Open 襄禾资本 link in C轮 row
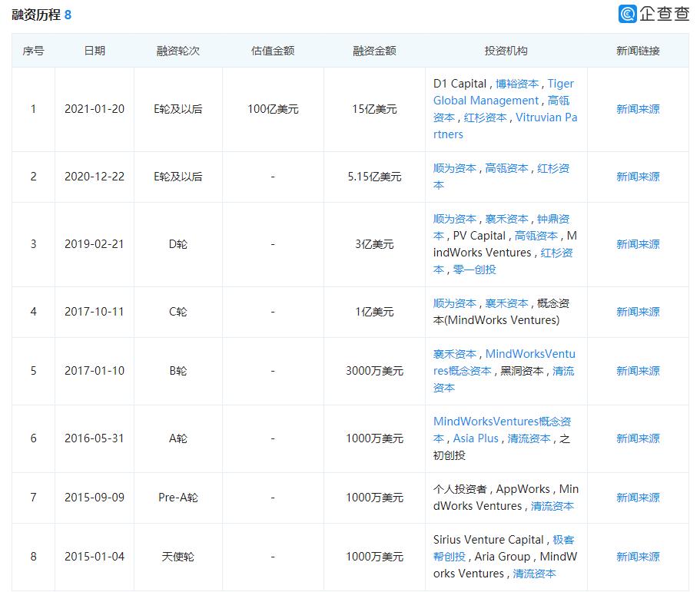 [x=506, y=304]
